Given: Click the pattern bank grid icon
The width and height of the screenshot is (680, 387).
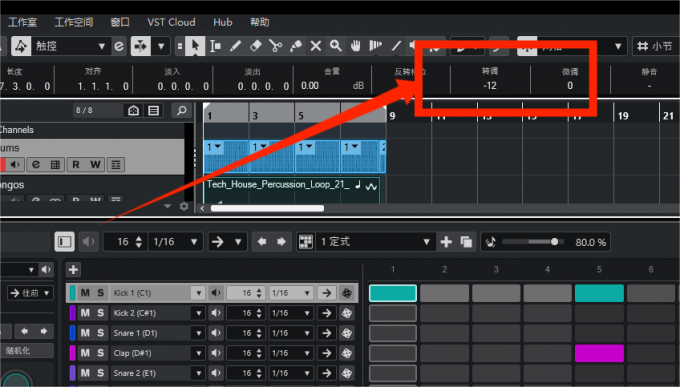Looking at the screenshot, I should (x=306, y=242).
